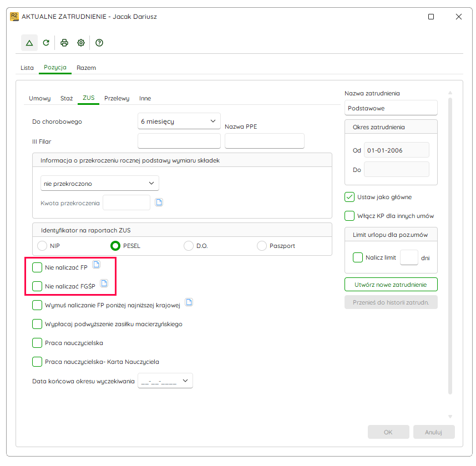Image resolution: width=476 pixels, height=466 pixels.
Task: Open help via the question mark icon
Action: click(99, 43)
